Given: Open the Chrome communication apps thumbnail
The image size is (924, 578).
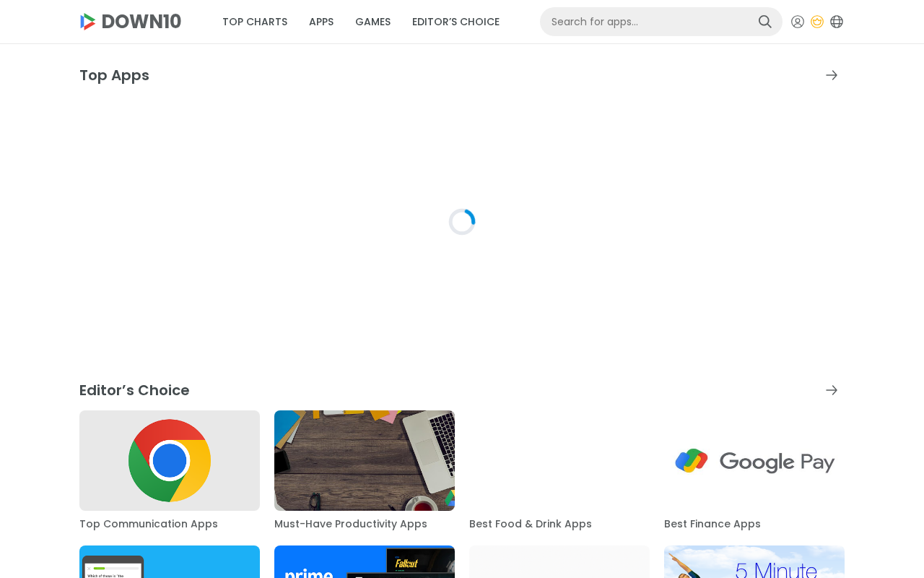Looking at the screenshot, I should [170, 460].
